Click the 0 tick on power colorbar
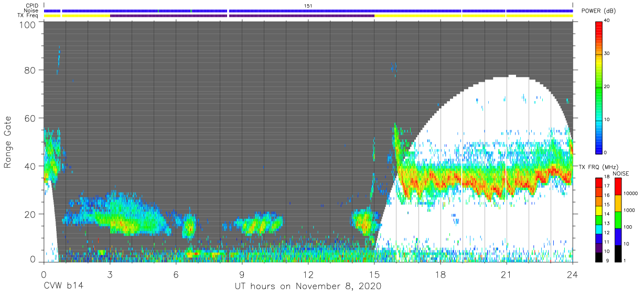Viewport: 644px width, 297px height. tap(606, 152)
